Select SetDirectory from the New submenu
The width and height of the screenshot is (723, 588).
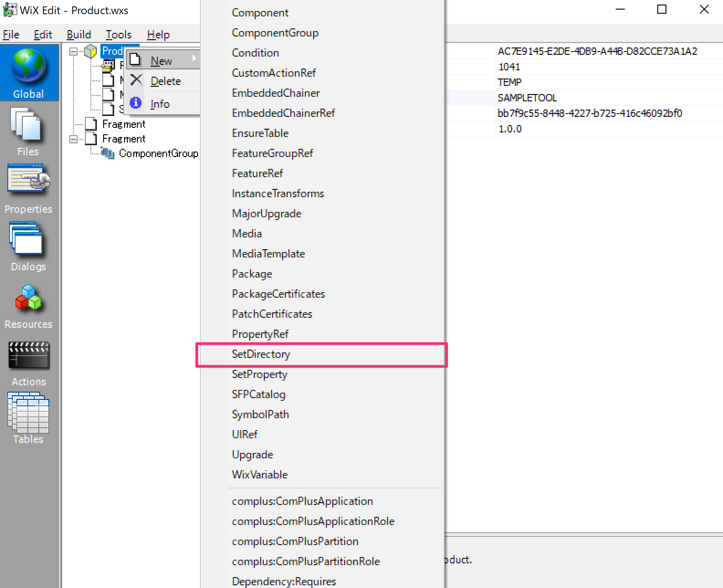pos(321,354)
